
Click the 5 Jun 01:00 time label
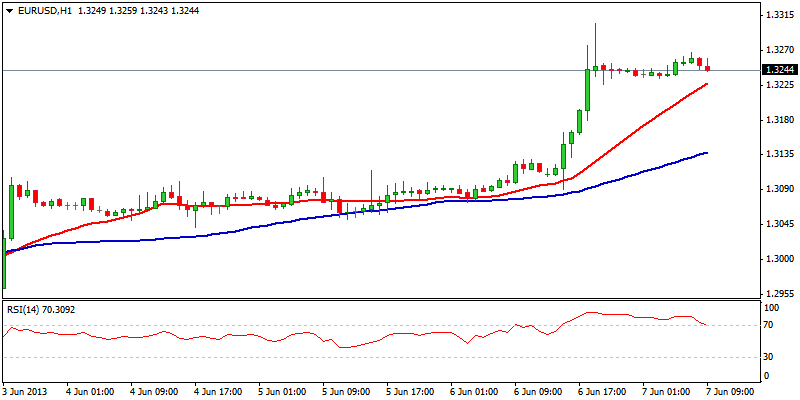282,392
